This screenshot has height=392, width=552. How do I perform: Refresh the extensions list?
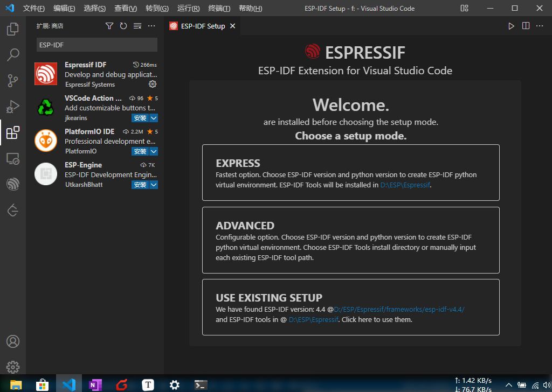coord(123,26)
